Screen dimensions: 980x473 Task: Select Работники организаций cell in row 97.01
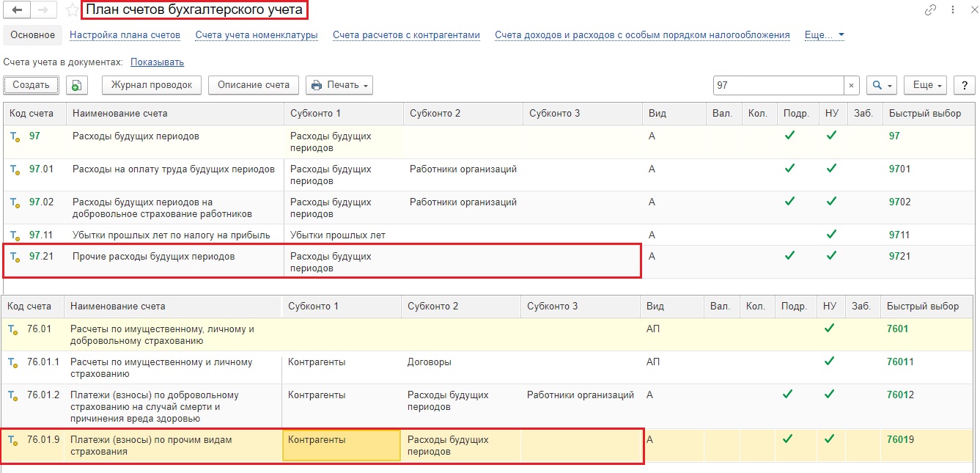pyautogui.click(x=463, y=169)
